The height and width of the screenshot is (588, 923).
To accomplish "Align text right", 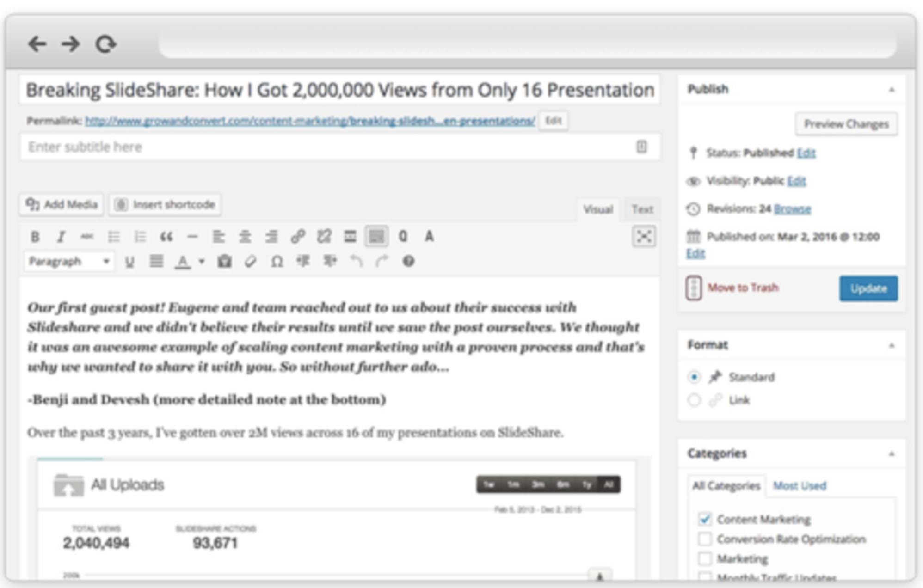I will point(271,237).
